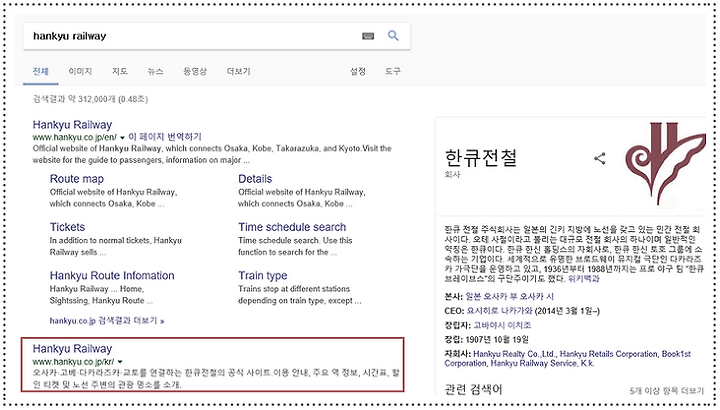Image resolution: width=720 pixels, height=410 pixels.
Task: Click the 검색결과 약 312,000개 result count text
Action: pyautogui.click(x=90, y=99)
